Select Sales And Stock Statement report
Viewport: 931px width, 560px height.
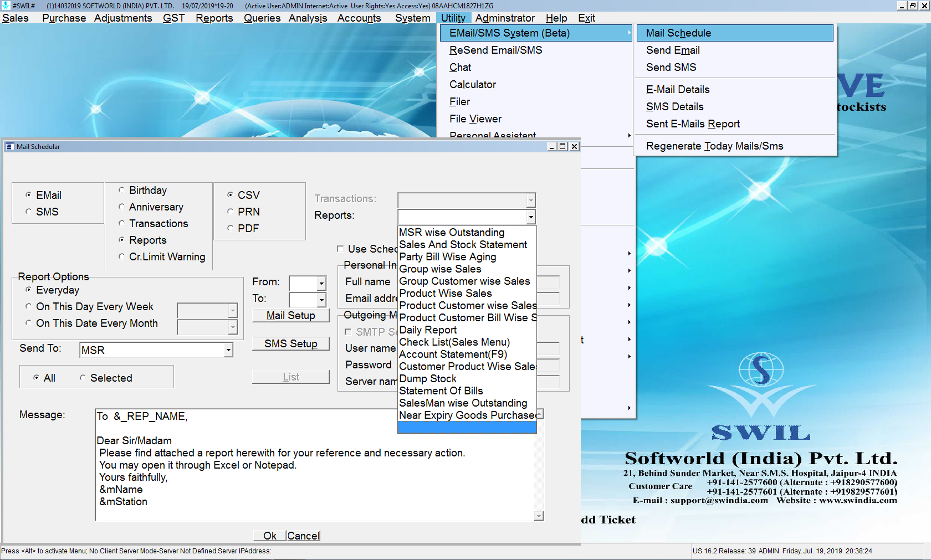[467, 245]
